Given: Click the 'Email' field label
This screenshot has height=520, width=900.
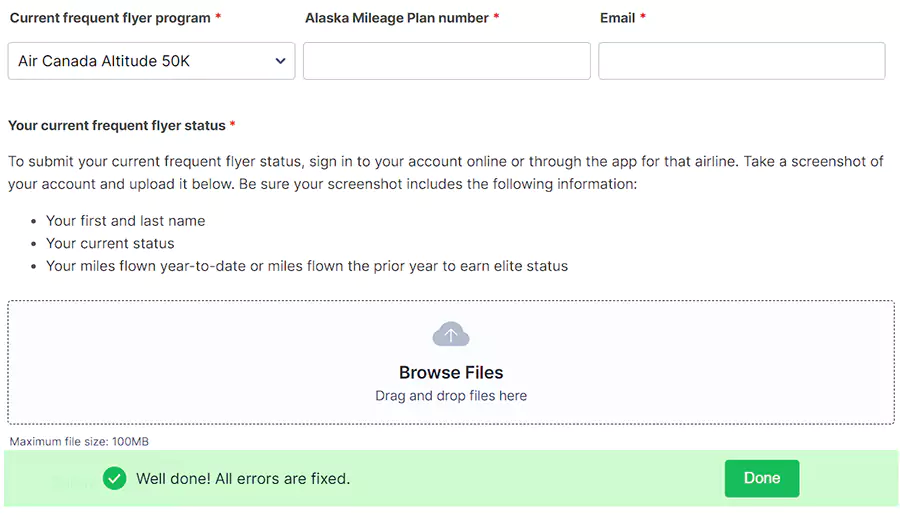Looking at the screenshot, I should coord(618,18).
